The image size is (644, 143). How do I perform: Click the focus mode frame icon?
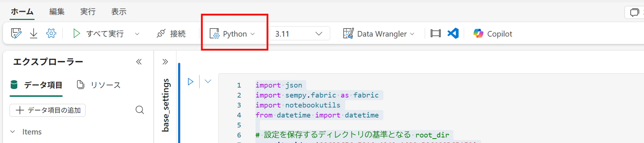436,34
